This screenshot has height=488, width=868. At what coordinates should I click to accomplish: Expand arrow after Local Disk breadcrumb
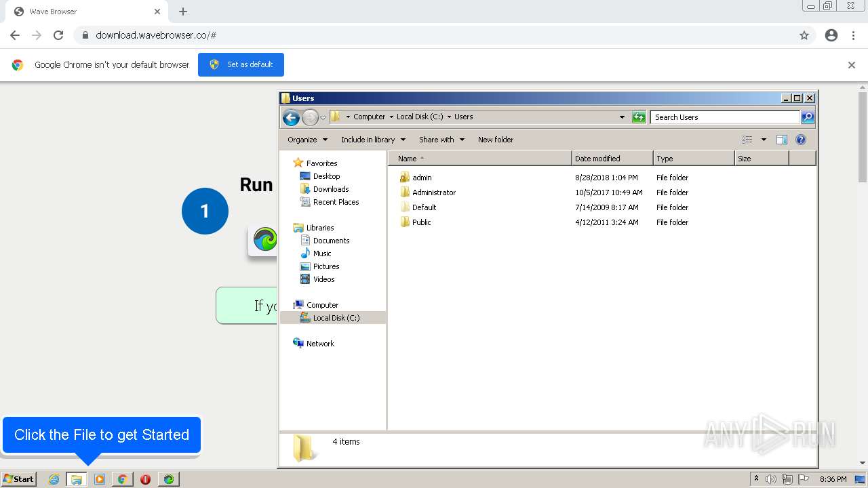449,117
